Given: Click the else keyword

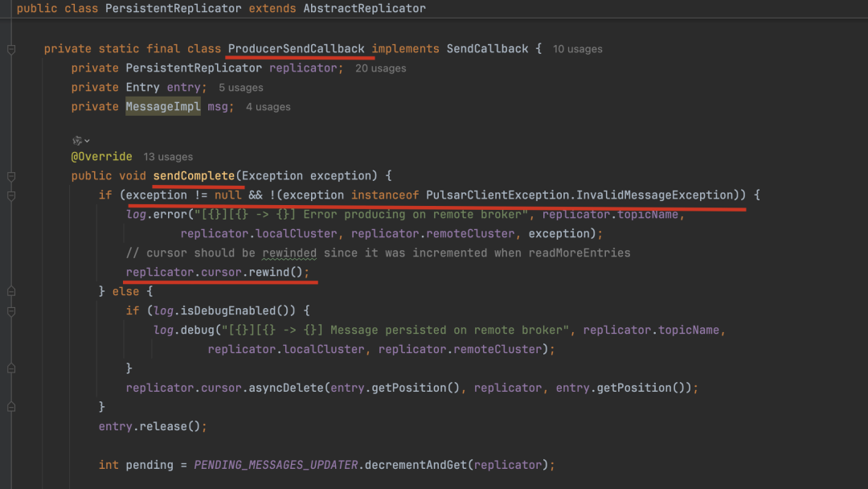Looking at the screenshot, I should [x=125, y=291].
